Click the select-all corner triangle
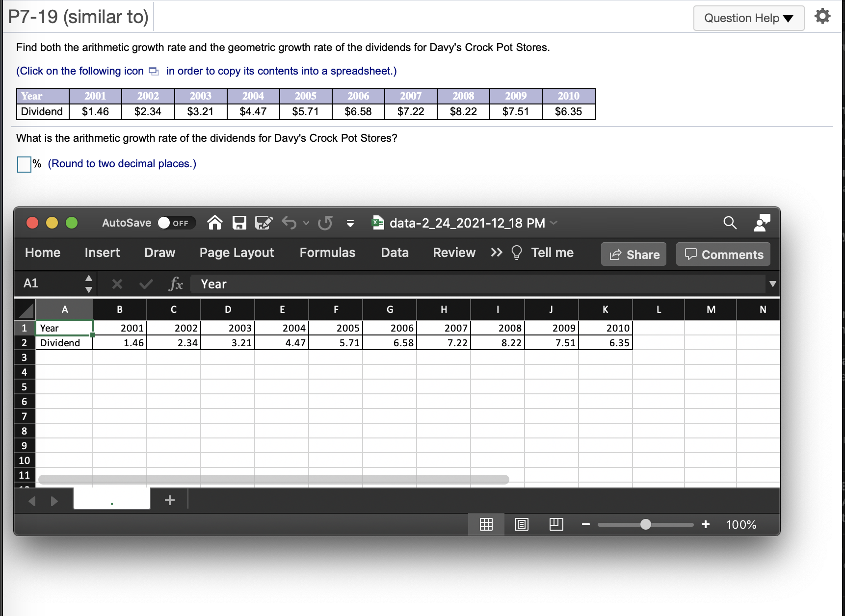Viewport: 845px width, 616px height. 25,309
